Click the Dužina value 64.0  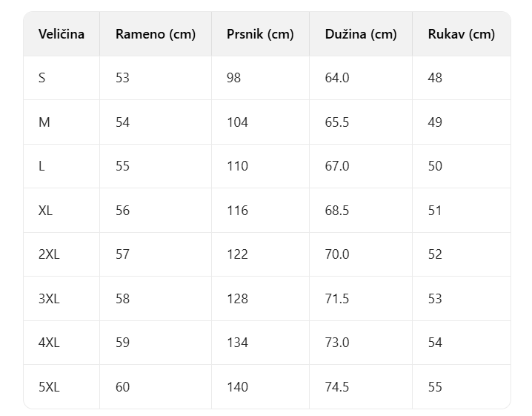(337, 78)
